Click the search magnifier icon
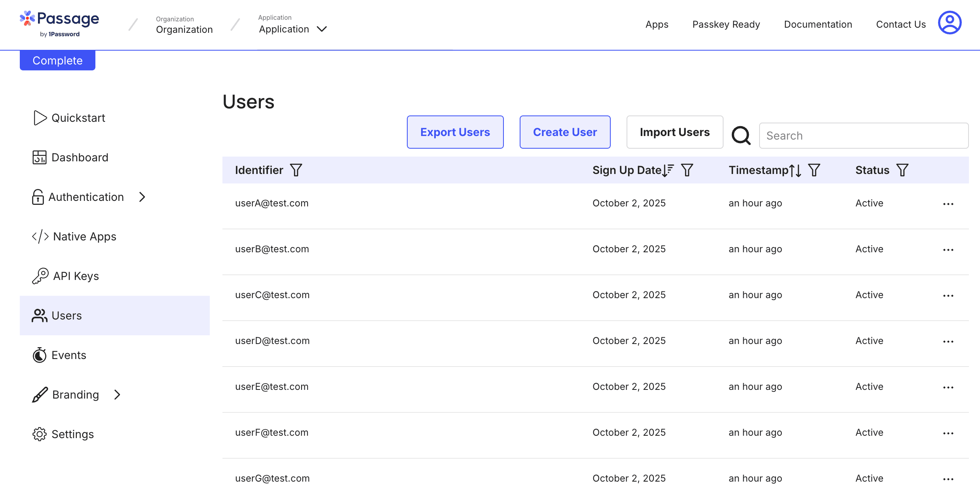Viewport: 980px width, 499px height. click(741, 136)
